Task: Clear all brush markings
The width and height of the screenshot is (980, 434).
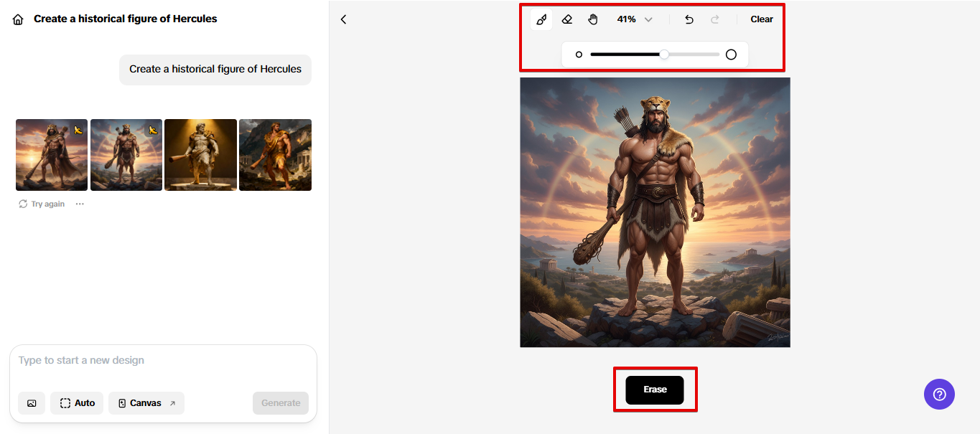Action: tap(762, 19)
